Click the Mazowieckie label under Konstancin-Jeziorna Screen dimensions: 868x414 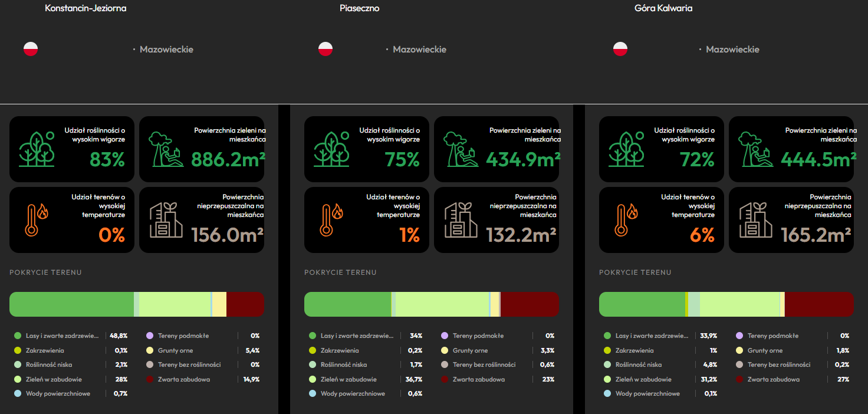click(166, 50)
